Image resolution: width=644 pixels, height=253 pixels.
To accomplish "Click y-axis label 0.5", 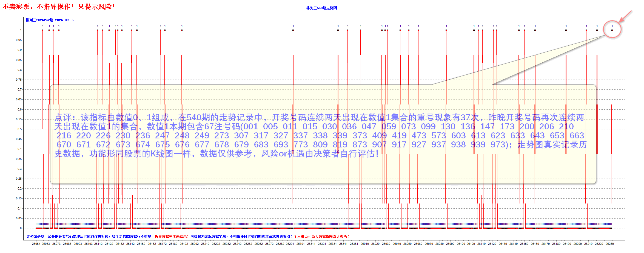I will click(19, 129).
